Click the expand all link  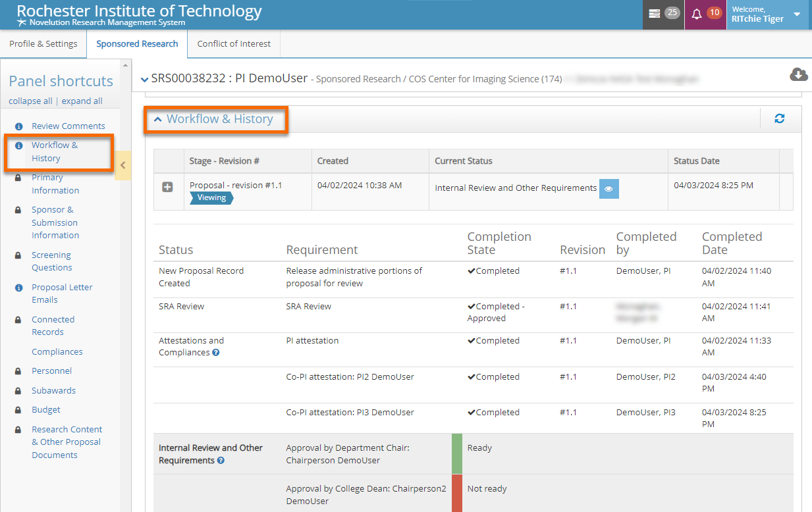click(x=82, y=101)
